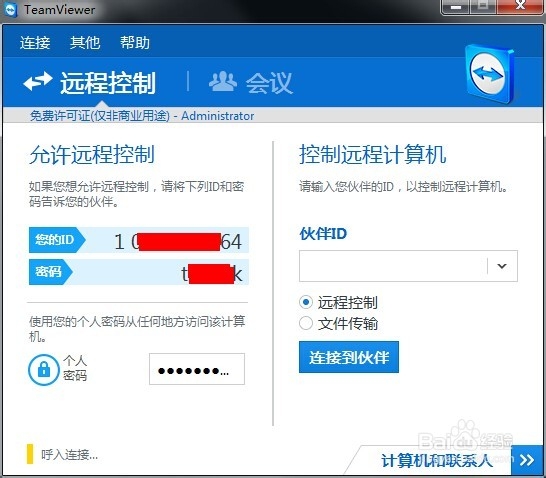
Task: Click the 密码 value field
Action: click(161, 272)
